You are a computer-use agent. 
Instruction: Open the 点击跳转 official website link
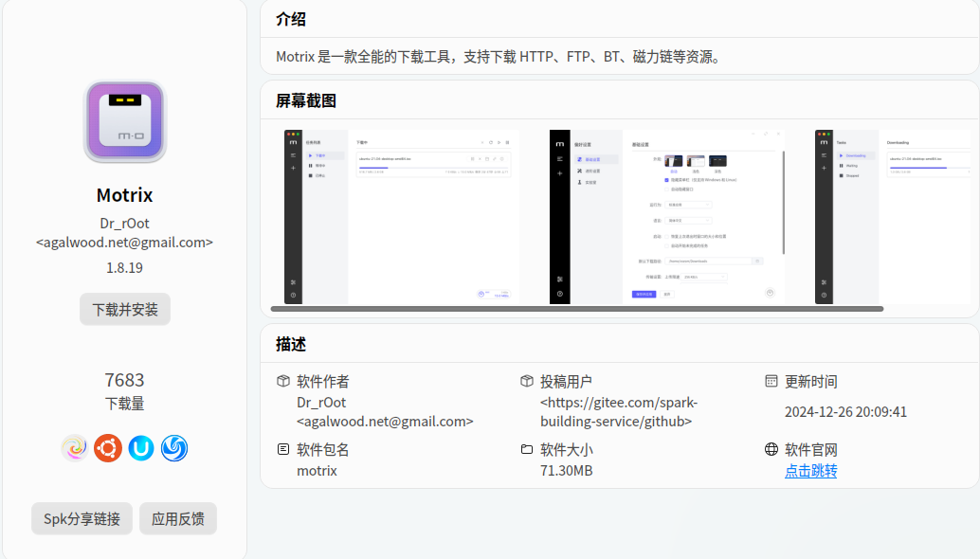810,471
